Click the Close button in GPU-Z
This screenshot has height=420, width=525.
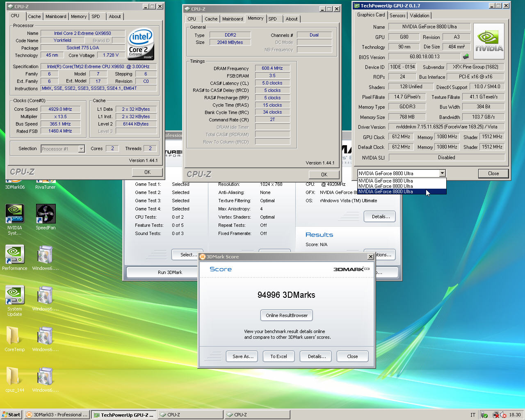pos(493,173)
